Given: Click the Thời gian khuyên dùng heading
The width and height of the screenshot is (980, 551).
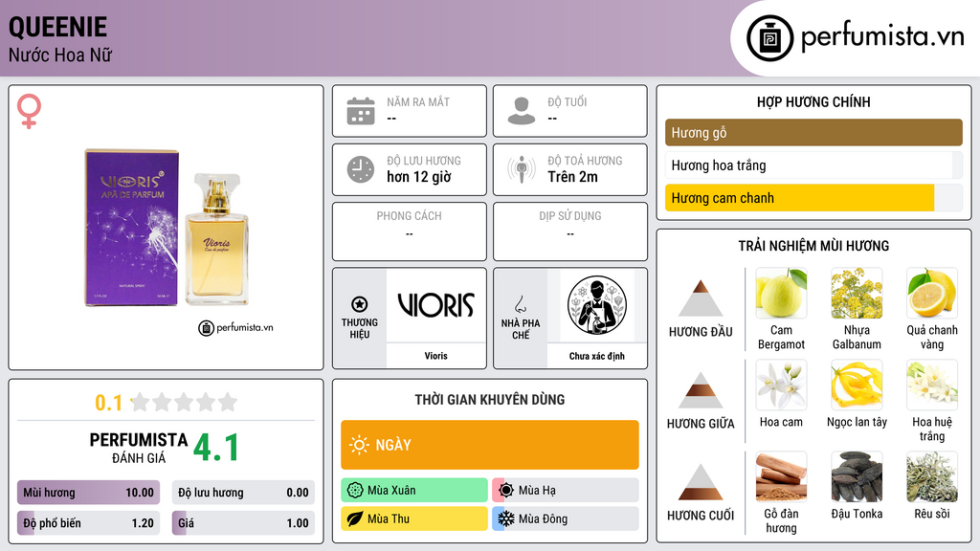Looking at the screenshot, I should point(490,400).
